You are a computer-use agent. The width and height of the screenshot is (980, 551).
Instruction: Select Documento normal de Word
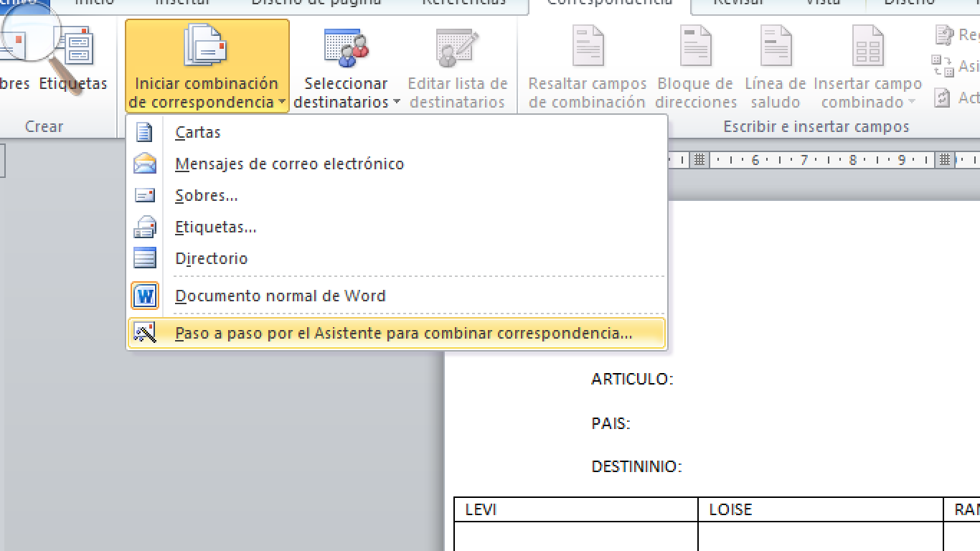[x=281, y=296]
